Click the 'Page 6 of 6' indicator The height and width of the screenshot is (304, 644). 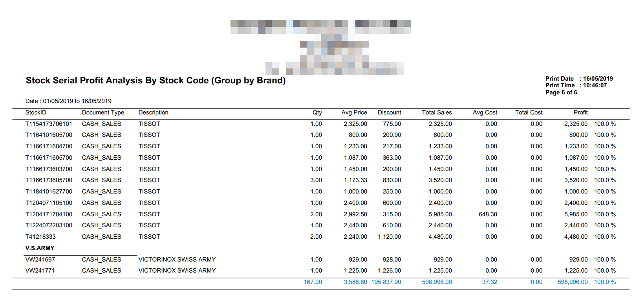click(561, 92)
